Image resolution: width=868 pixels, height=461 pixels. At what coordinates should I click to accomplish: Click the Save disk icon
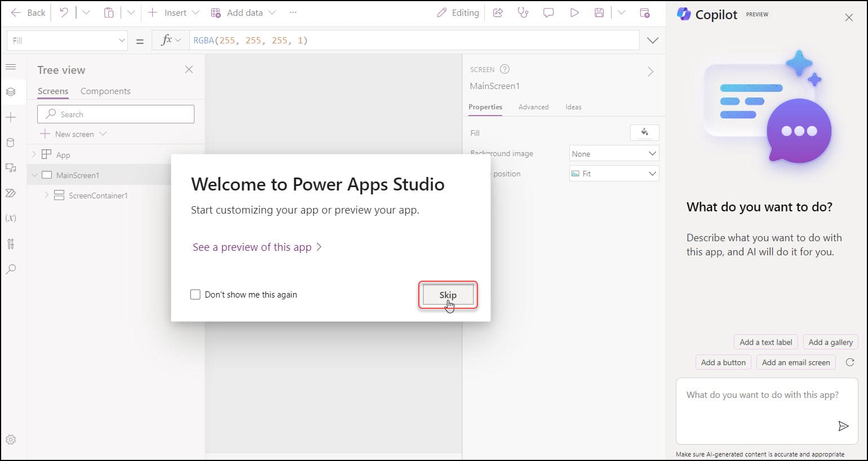[x=599, y=12]
